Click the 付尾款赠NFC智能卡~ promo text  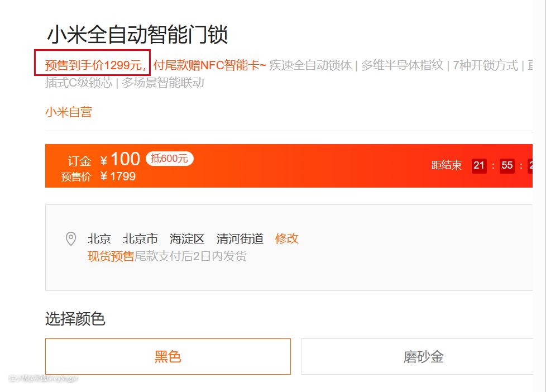pyautogui.click(x=209, y=65)
